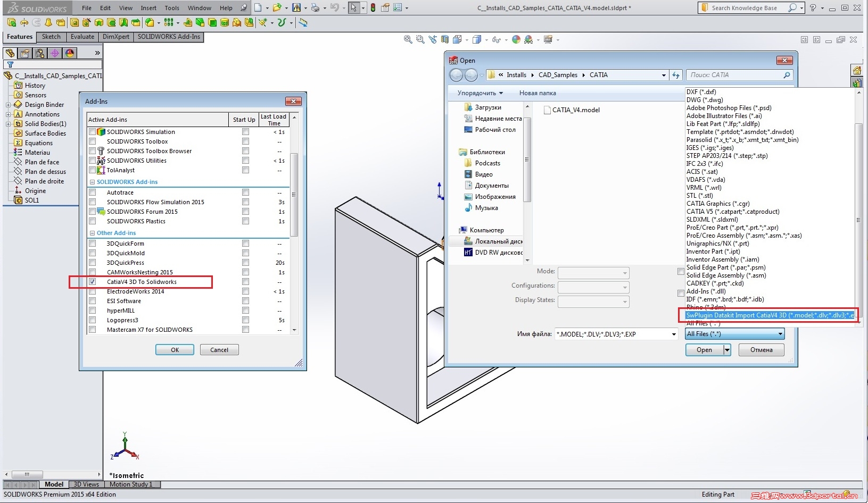This screenshot has height=503, width=868.
Task: Click the Apply Scene icon
Action: click(x=528, y=39)
